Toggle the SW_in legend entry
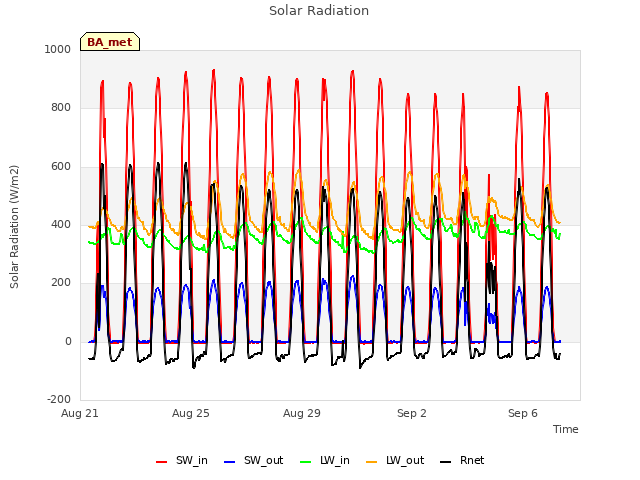Image resolution: width=640 pixels, height=480 pixels. point(182,460)
